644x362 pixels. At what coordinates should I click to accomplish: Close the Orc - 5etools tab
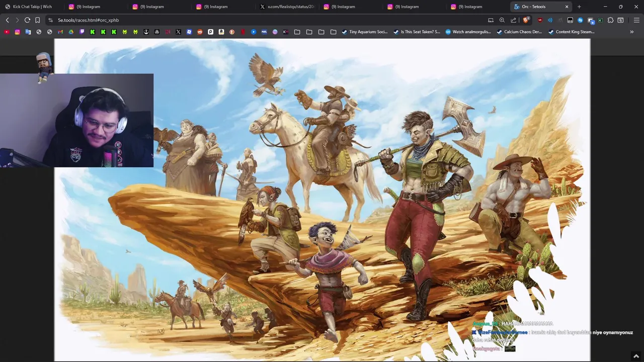(x=567, y=7)
